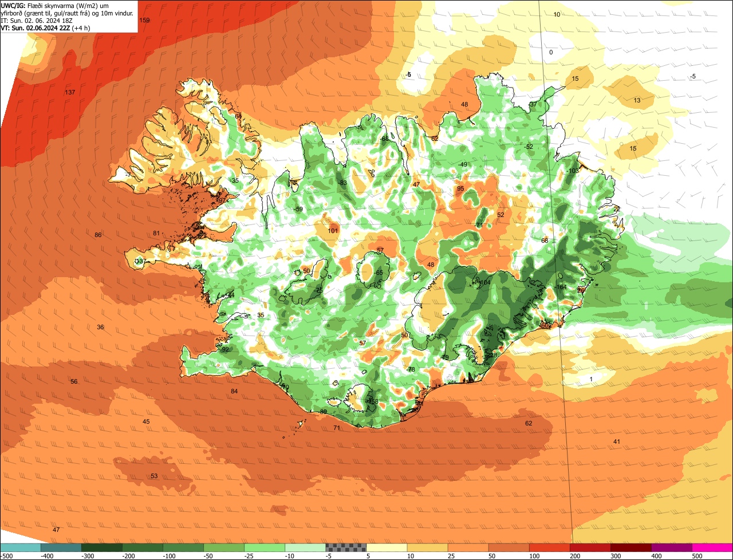Click the map value '95'
This screenshot has width=733, height=560.
click(460, 188)
